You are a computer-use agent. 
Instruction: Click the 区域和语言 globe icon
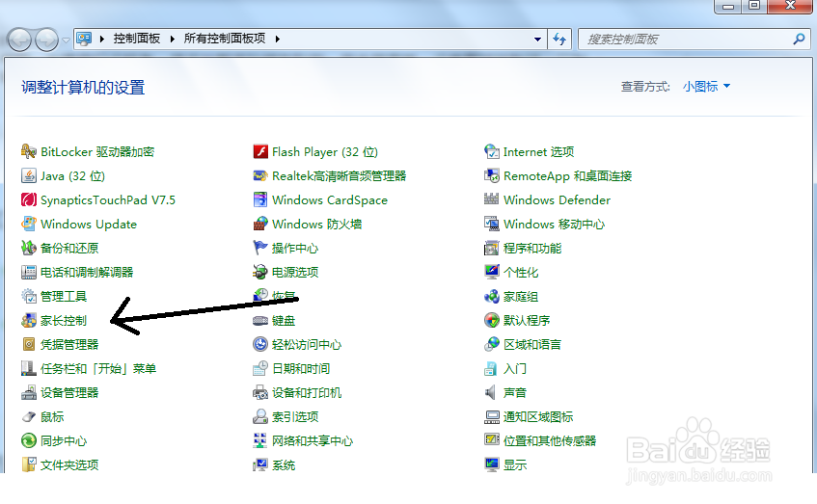491,344
